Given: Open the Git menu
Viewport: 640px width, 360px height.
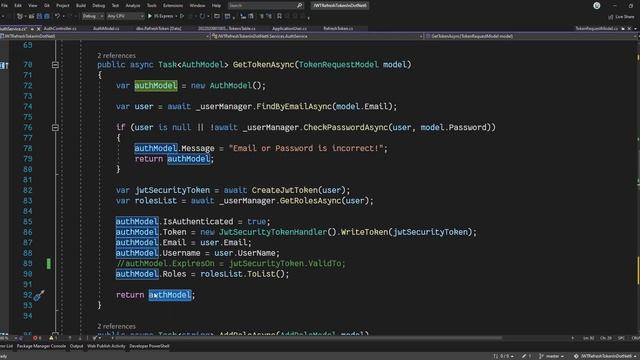Looking at the screenshot, I should pos(47,6).
